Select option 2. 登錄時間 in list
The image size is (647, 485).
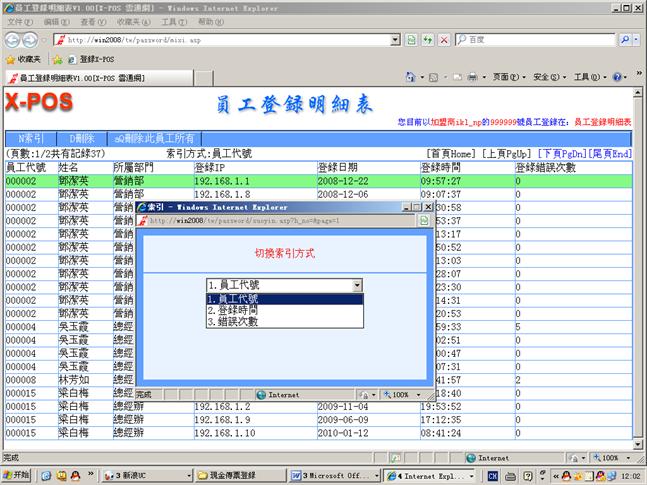(232, 310)
